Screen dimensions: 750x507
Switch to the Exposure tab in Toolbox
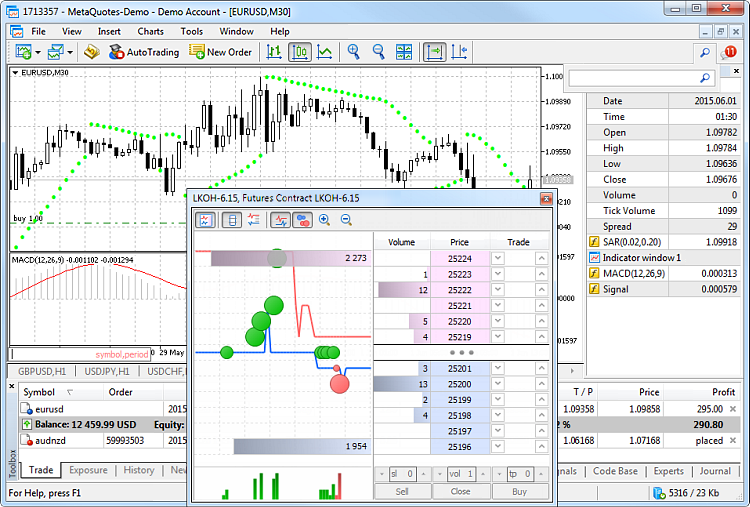[x=88, y=470]
